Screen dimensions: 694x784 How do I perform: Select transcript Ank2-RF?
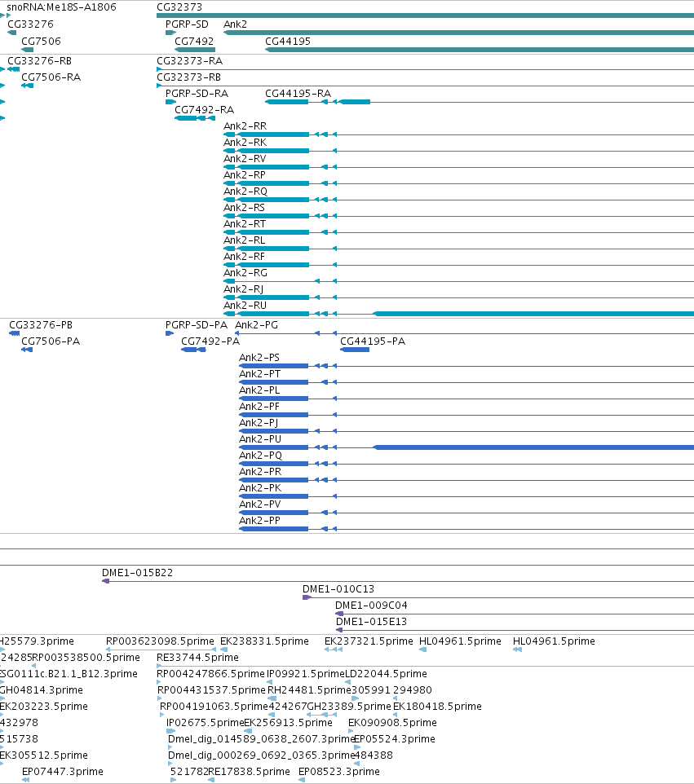pos(244,257)
